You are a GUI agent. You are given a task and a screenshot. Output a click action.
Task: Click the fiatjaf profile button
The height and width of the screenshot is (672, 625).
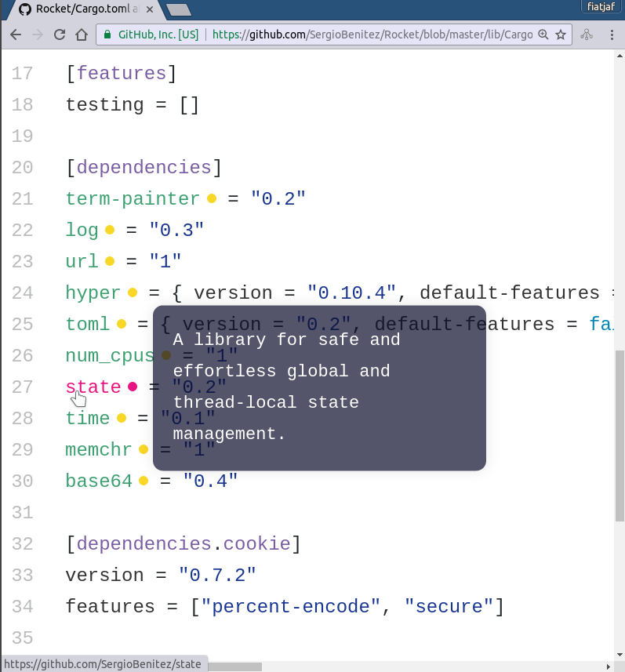(601, 6)
